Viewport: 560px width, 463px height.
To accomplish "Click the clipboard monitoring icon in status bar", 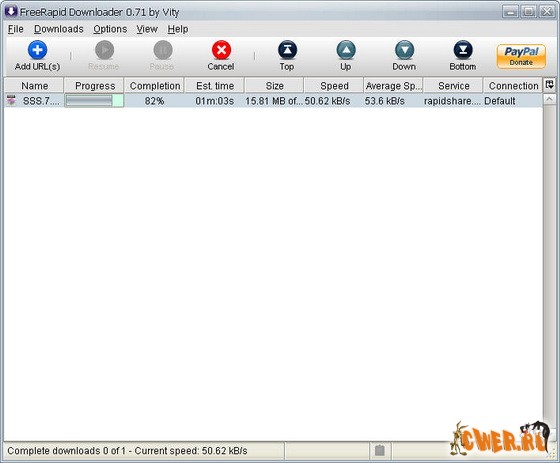I will pyautogui.click(x=380, y=450).
